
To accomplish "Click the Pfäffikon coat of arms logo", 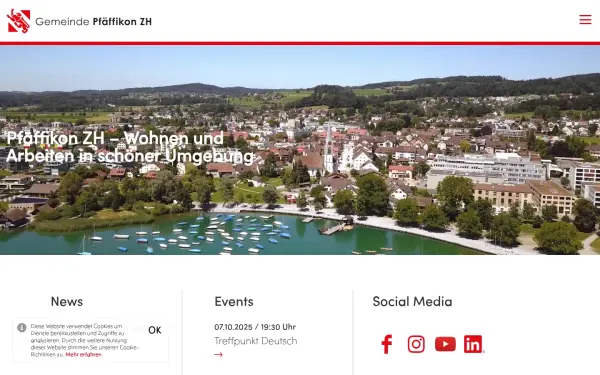I will 18,21.
